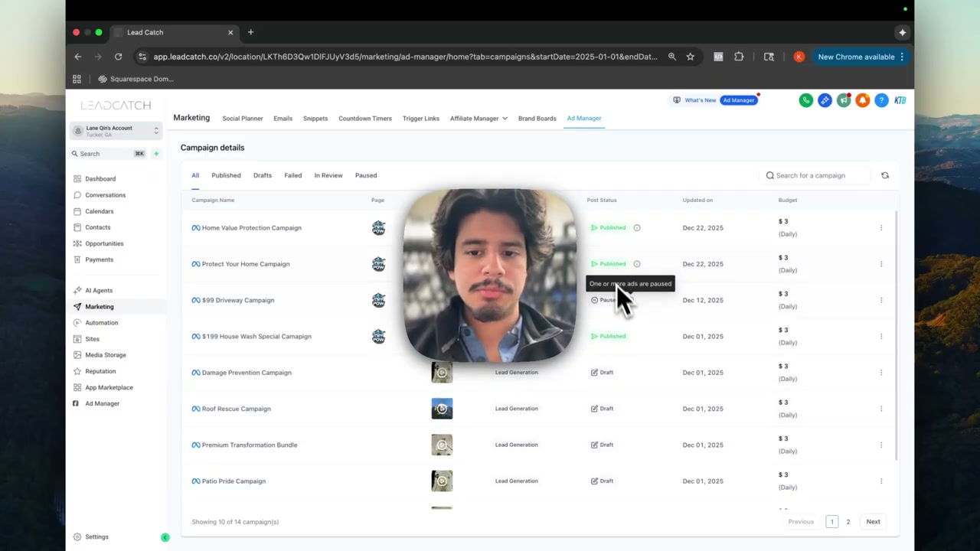Screen dimensions: 980x551
Task: Click the green phone dialer icon
Action: pyautogui.click(x=806, y=100)
